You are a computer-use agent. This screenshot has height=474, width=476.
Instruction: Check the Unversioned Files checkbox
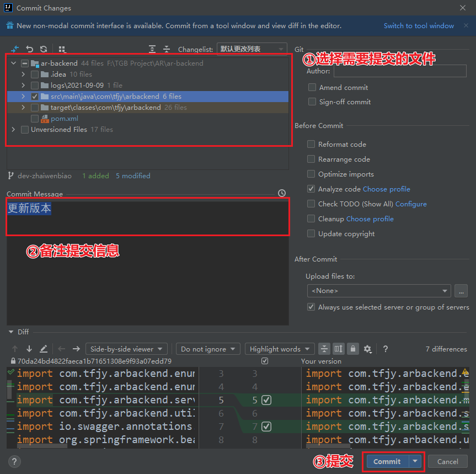click(x=25, y=130)
